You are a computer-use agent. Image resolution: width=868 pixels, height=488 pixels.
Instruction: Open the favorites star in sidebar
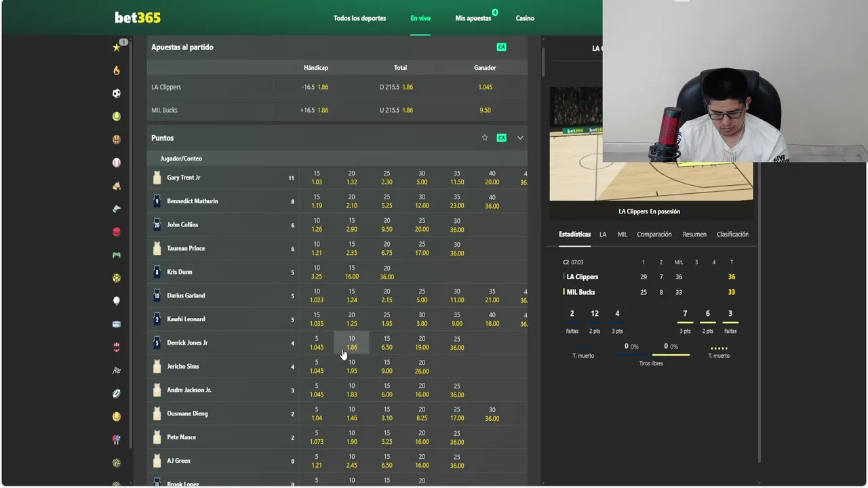tap(117, 47)
